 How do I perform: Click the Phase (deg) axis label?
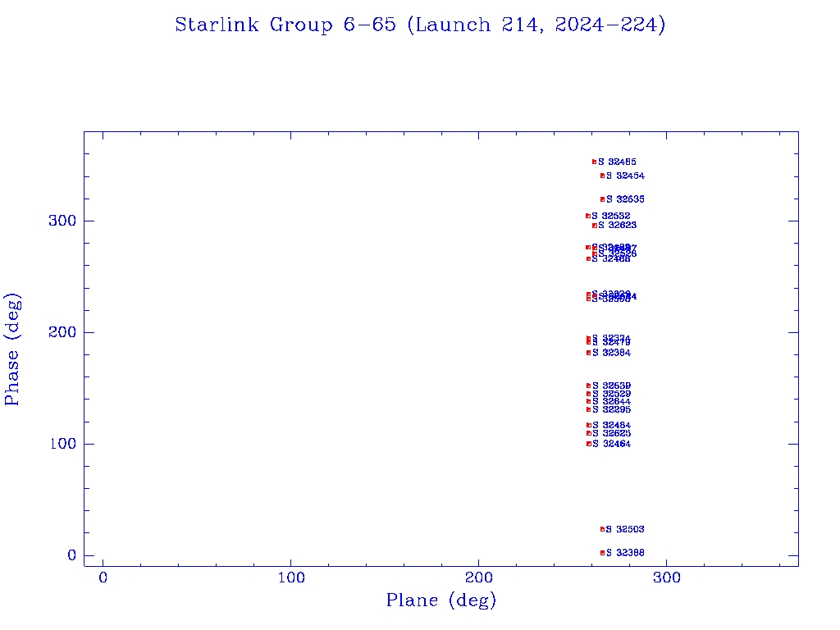click(x=12, y=349)
